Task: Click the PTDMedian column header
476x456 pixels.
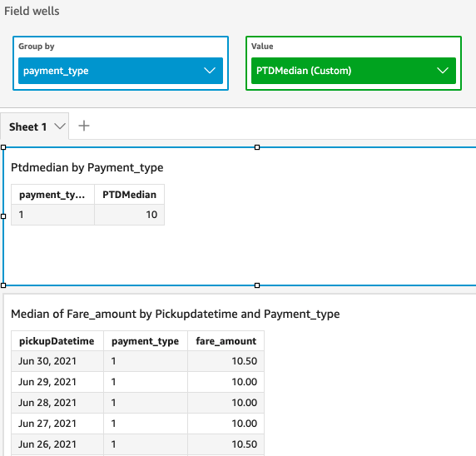Action: (x=129, y=195)
